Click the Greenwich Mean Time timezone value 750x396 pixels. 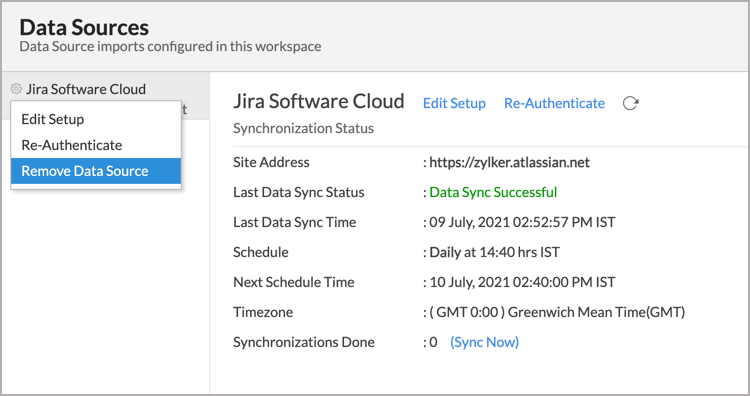(x=557, y=312)
